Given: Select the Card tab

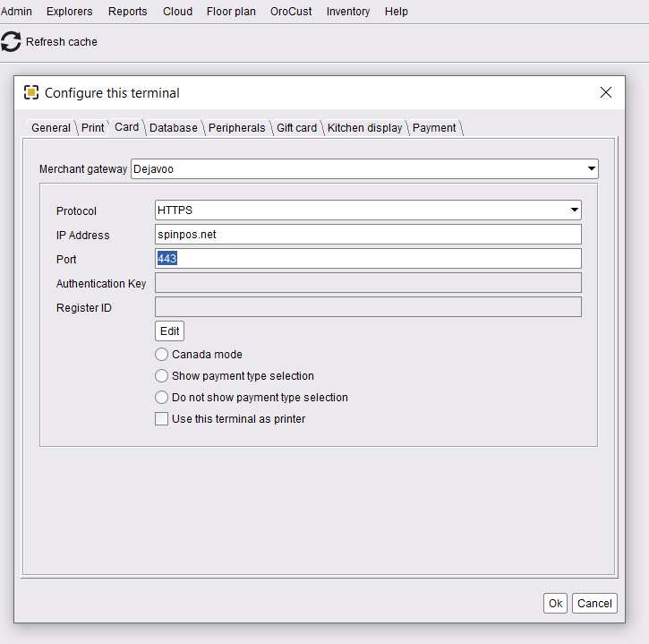Looking at the screenshot, I should click(x=126, y=127).
